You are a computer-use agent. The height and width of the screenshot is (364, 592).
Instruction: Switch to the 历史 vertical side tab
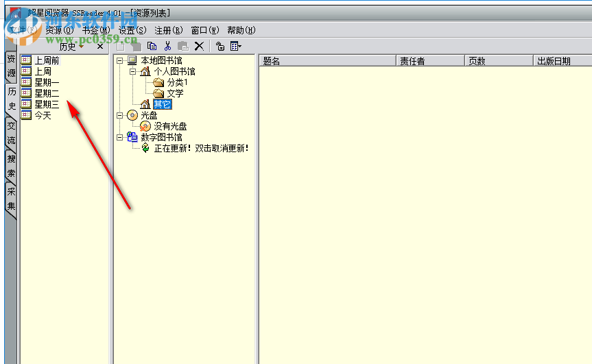12,99
